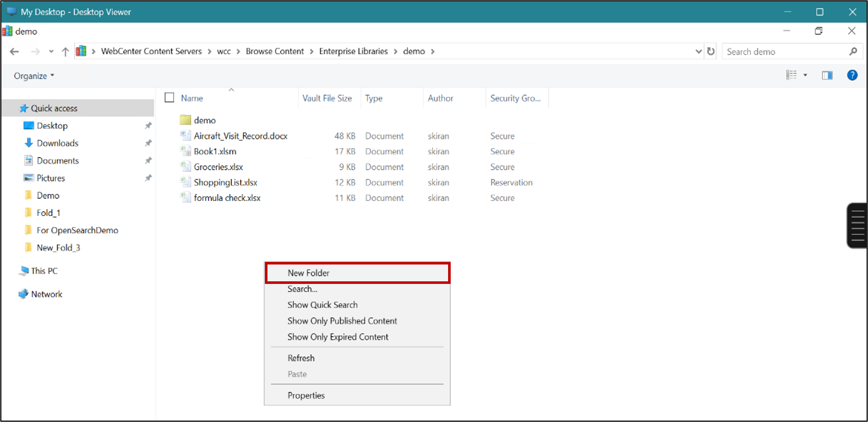The image size is (868, 422).
Task: Choose New Folder from context menu
Action: [308, 273]
